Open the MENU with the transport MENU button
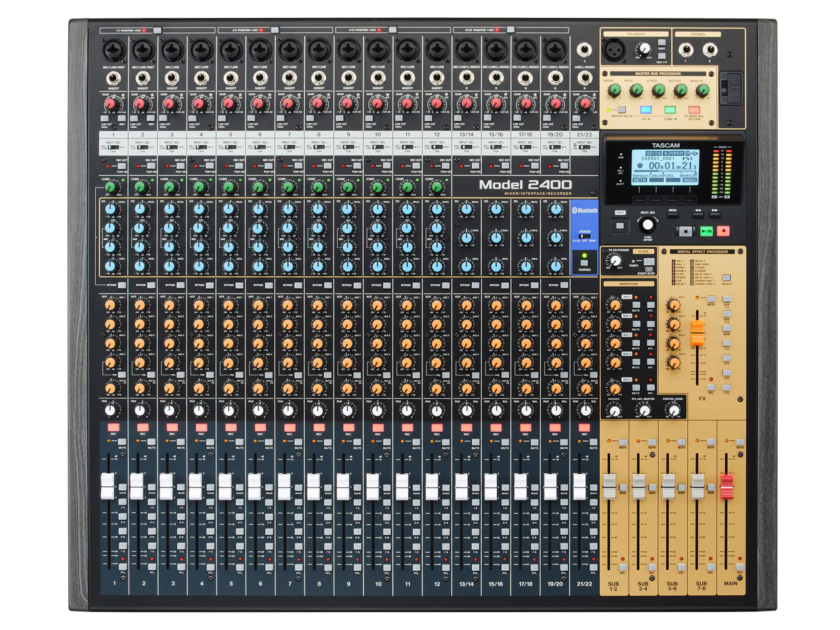This screenshot has width=840, height=630. tap(673, 214)
